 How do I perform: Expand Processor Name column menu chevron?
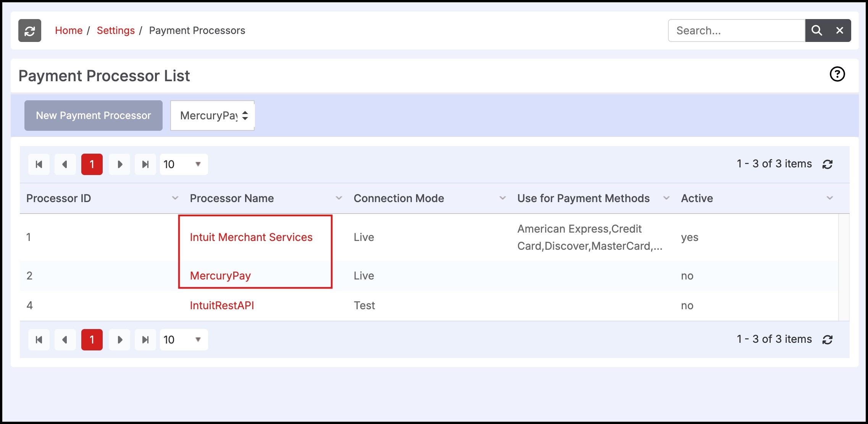click(339, 198)
